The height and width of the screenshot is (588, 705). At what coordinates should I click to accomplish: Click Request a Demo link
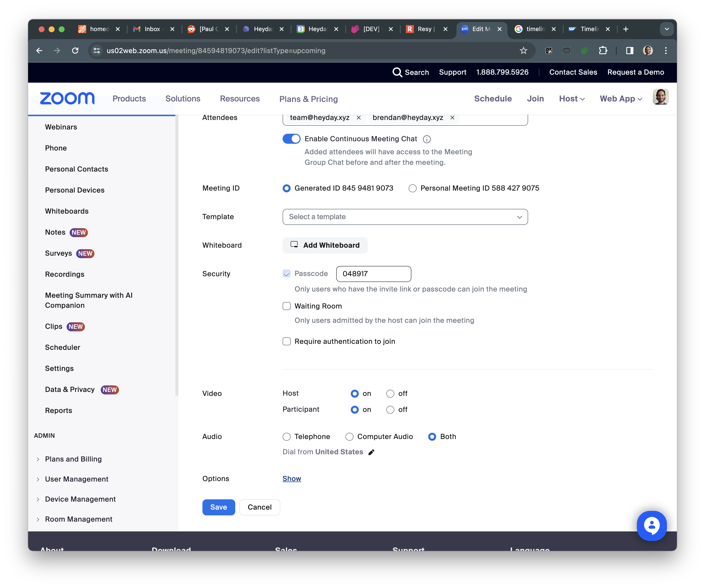pos(636,72)
